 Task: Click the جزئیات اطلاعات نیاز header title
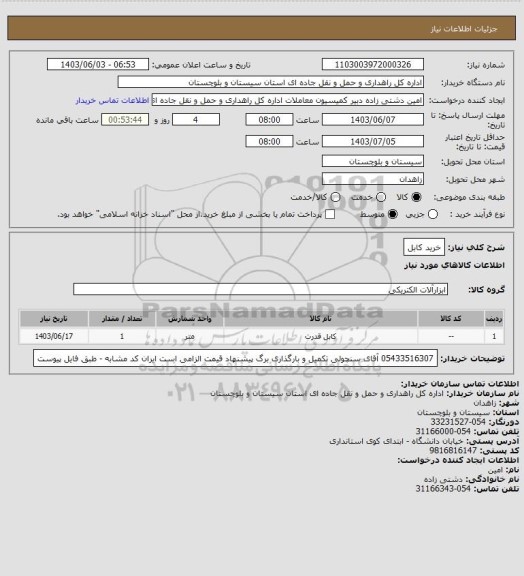[464, 29]
